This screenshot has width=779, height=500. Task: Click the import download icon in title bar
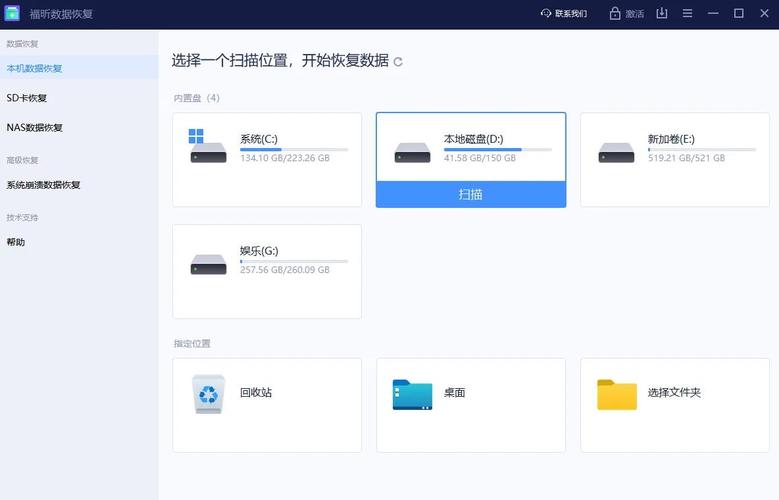pyautogui.click(x=662, y=13)
